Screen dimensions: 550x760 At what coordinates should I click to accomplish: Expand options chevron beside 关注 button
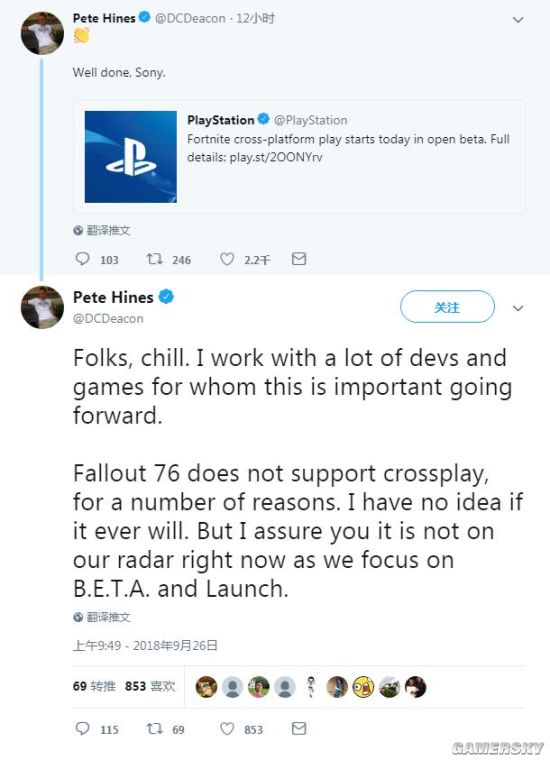click(518, 308)
